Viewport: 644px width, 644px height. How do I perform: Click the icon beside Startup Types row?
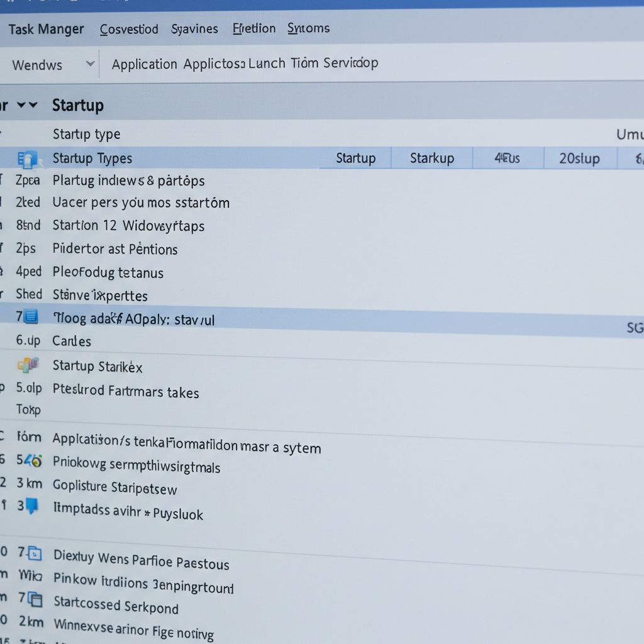coord(28,159)
